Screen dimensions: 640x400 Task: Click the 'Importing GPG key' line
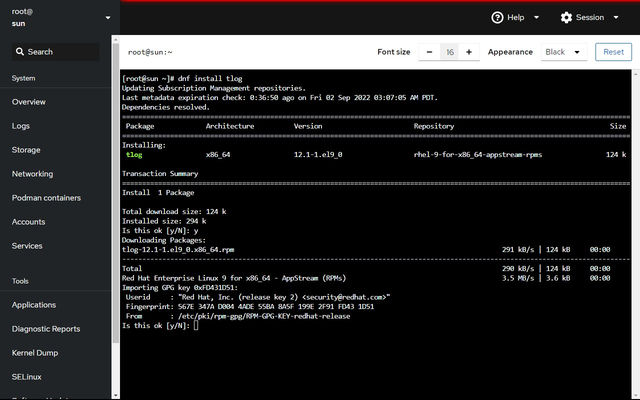click(x=180, y=287)
